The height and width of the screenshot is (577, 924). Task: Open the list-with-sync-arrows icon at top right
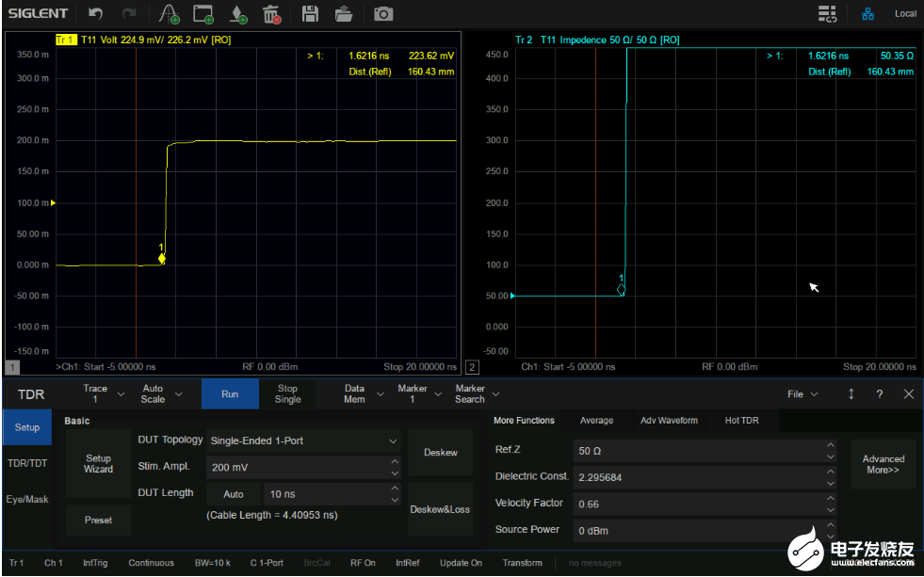pos(827,13)
